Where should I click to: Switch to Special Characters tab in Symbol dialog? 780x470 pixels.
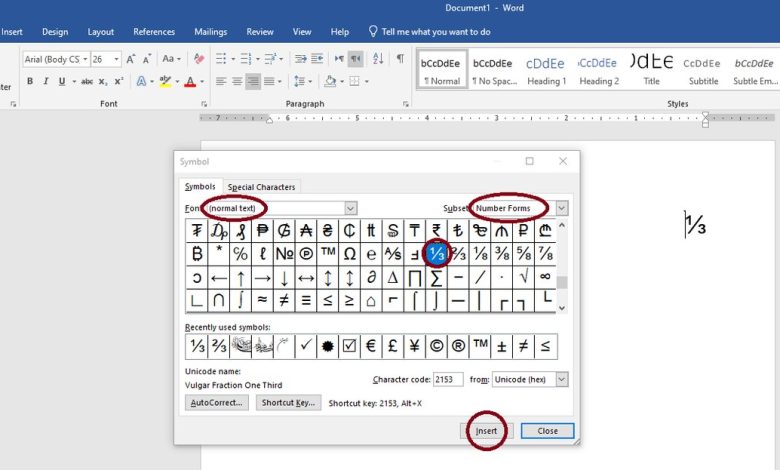tap(261, 187)
